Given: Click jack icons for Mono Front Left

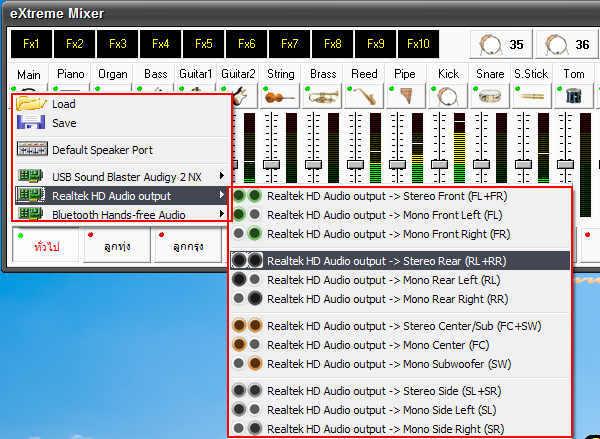Looking at the screenshot, I should pos(247,214).
